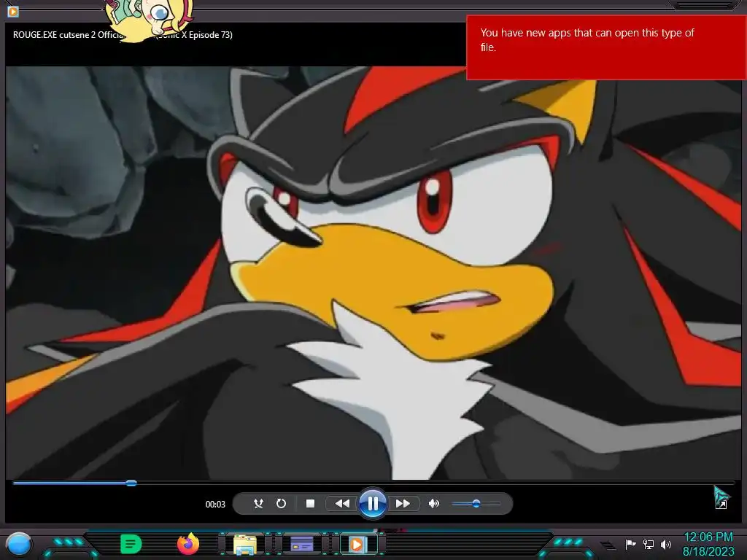747x560 pixels.
Task: Click the elapsed time 00:03
Action: 215,504
